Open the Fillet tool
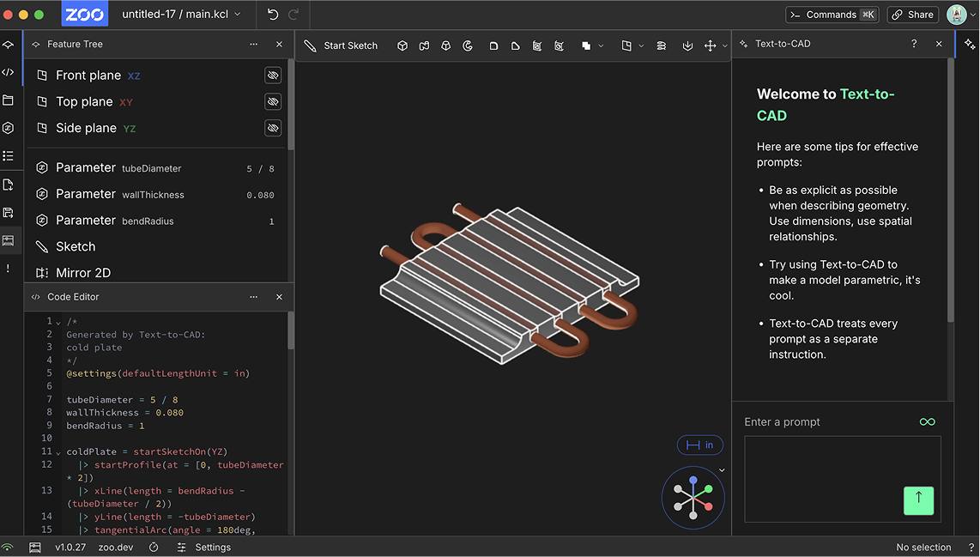This screenshot has height=557, width=980. (x=493, y=45)
